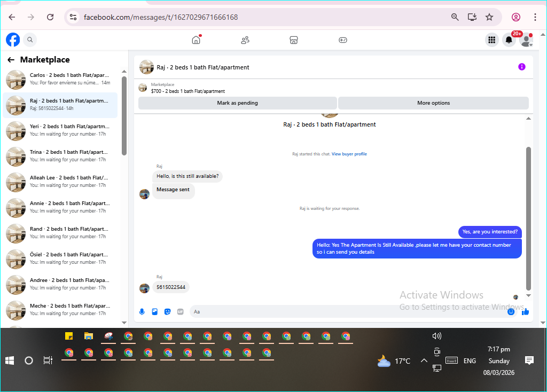Open View buyer profile link
The image size is (547, 392).
pos(349,154)
